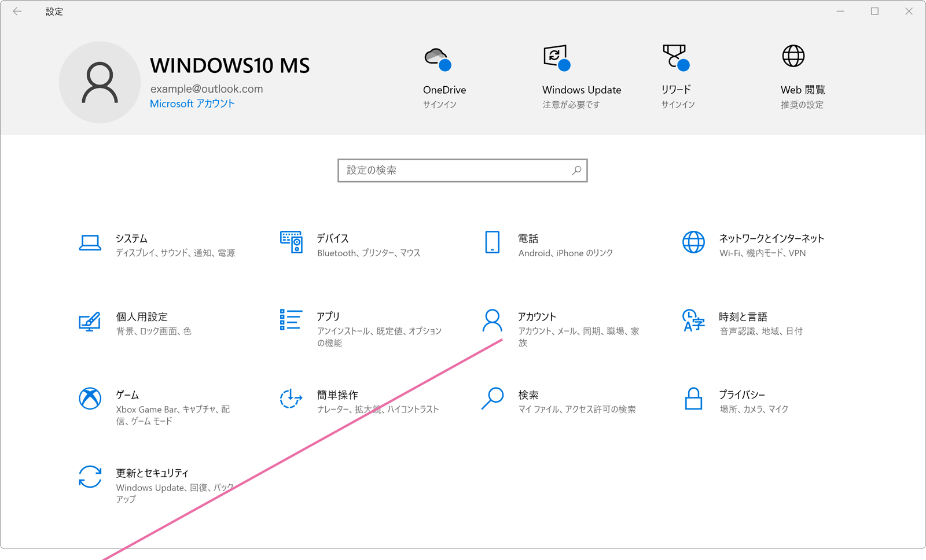
Task: Open the 検索 magnifier category icon
Action: tap(493, 399)
